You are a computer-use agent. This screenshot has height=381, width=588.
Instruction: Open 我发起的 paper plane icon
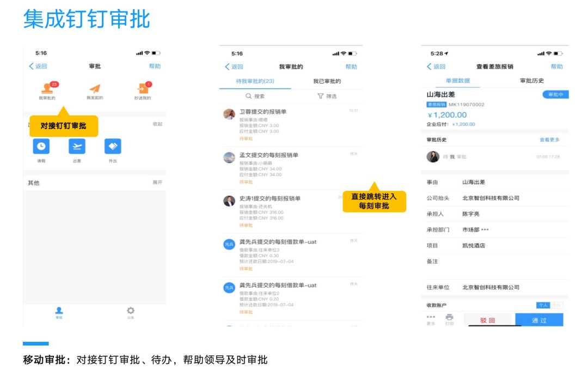click(95, 89)
